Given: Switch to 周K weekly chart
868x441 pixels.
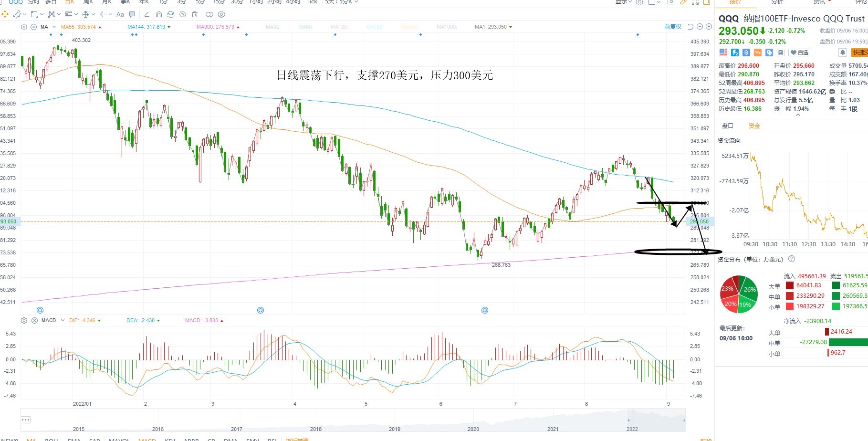Looking at the screenshot, I should [88, 2].
